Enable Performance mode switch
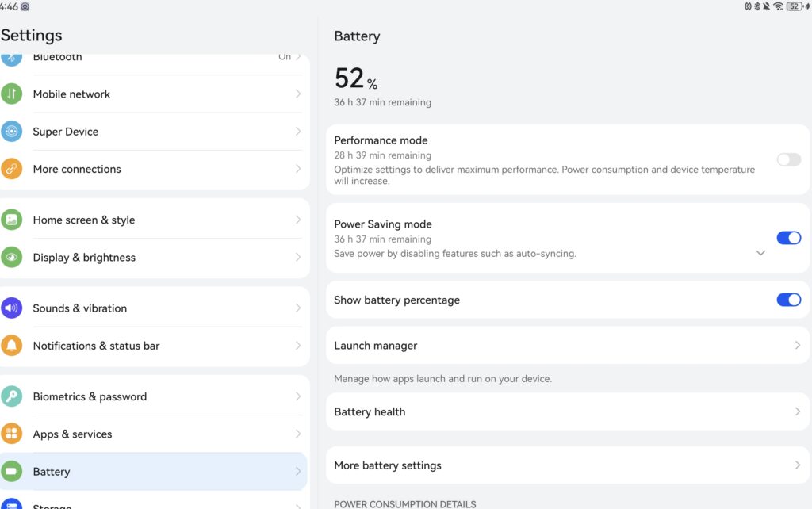Viewport: 812px width, 509px height. click(x=788, y=159)
